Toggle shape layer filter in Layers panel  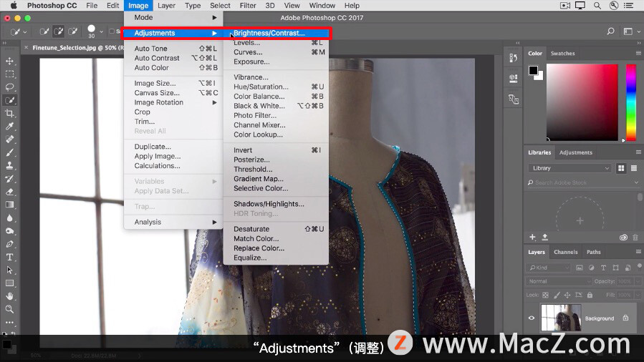[615, 268]
